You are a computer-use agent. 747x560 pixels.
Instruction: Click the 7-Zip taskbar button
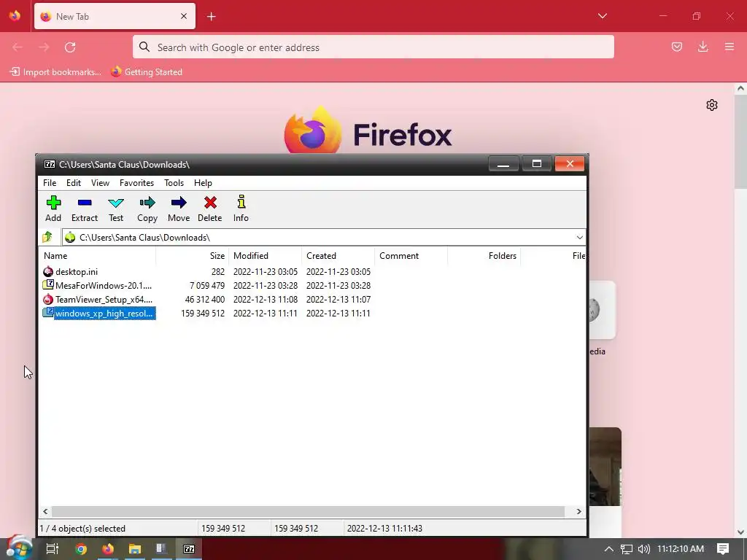click(189, 548)
